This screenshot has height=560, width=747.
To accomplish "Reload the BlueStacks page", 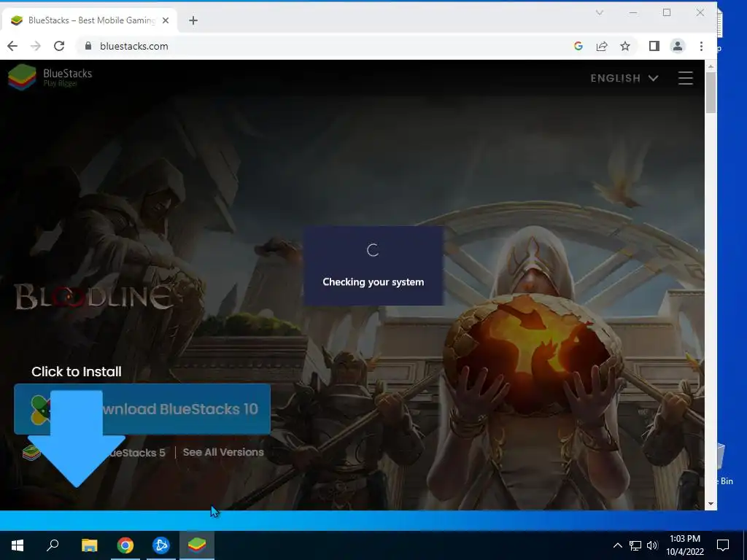I will (x=59, y=46).
